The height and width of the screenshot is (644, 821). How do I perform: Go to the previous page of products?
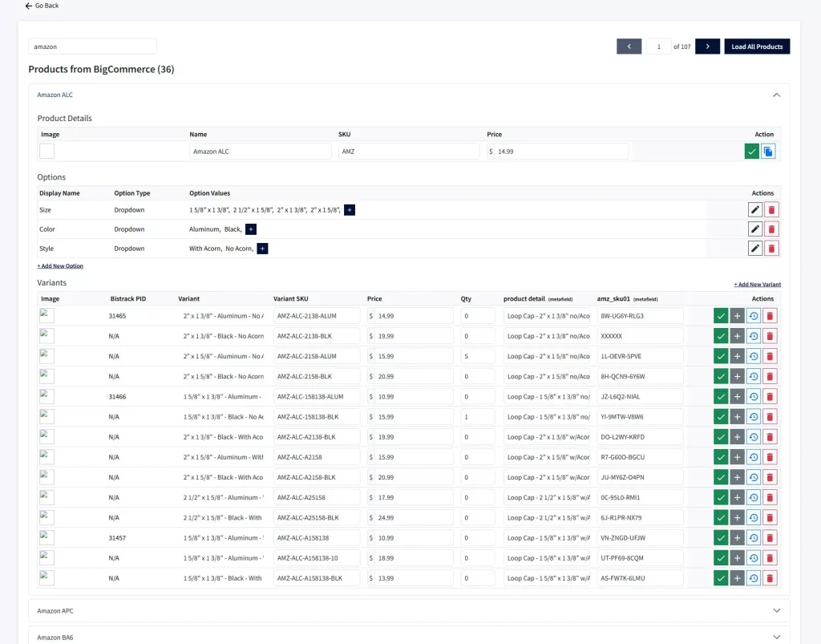(x=629, y=47)
